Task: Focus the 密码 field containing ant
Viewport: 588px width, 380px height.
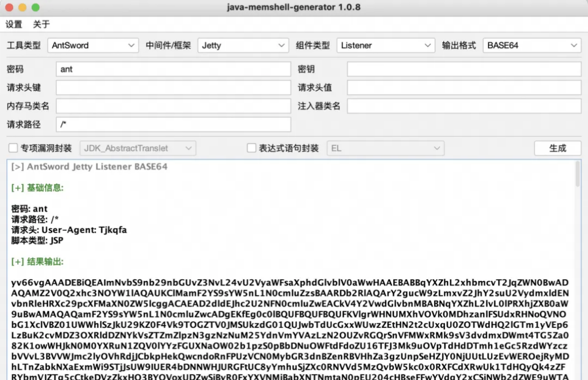Action: click(x=173, y=69)
